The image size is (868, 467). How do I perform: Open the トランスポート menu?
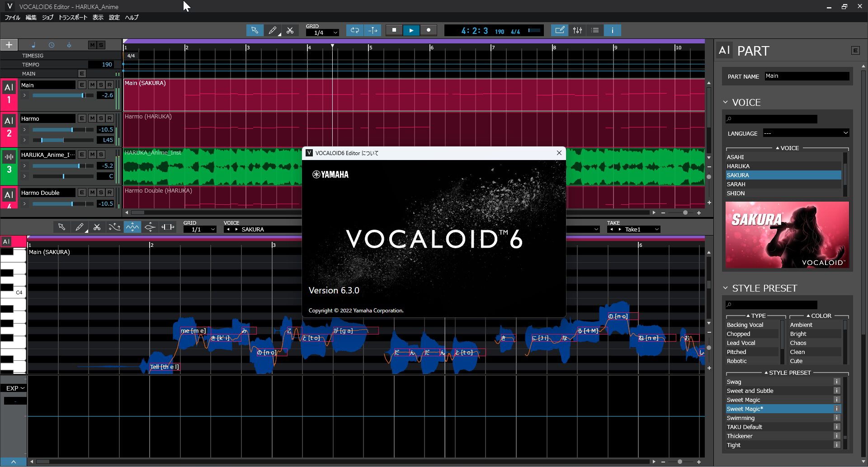[x=73, y=17]
